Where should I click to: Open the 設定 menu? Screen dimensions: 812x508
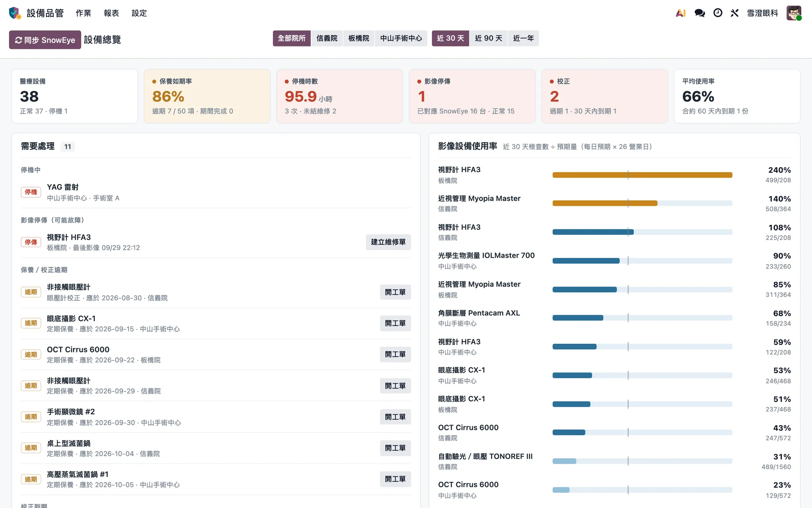tap(139, 13)
